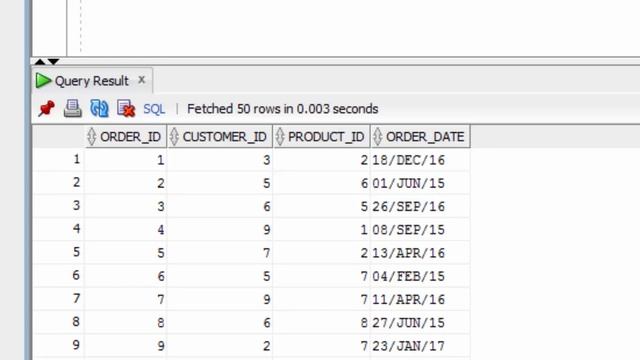Select date cell 11/APR/16
The image size is (640, 360).
pos(420,300)
